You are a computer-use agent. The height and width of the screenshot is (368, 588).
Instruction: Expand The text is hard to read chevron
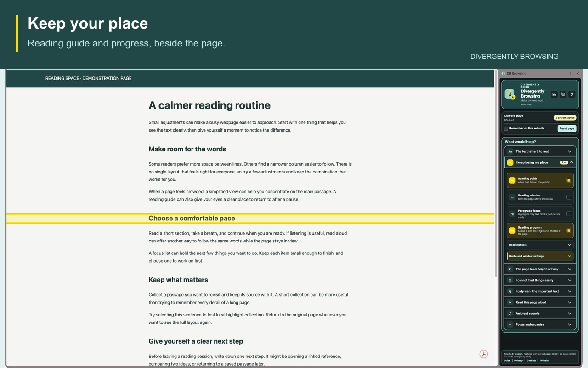[x=570, y=151]
